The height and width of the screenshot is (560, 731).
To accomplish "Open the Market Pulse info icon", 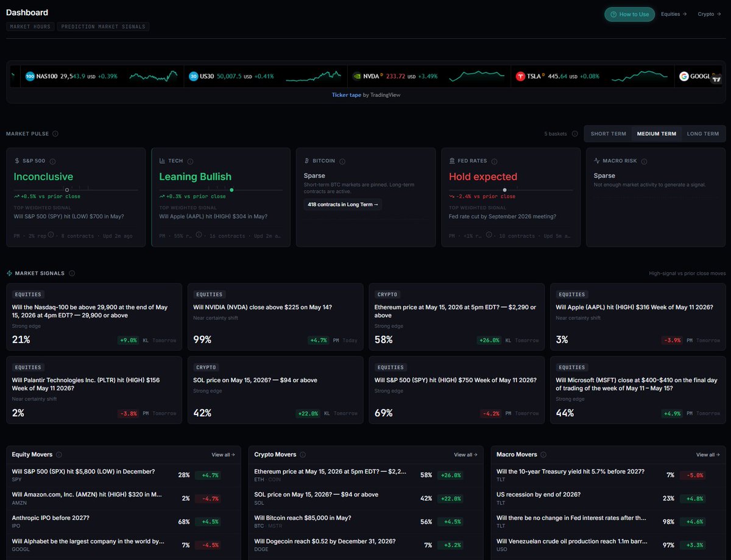I will coord(55,133).
